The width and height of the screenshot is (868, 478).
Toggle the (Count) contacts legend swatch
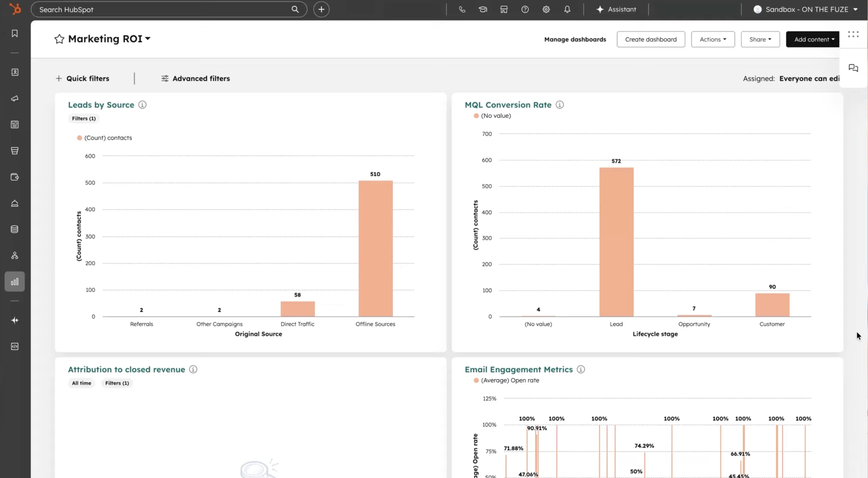79,138
